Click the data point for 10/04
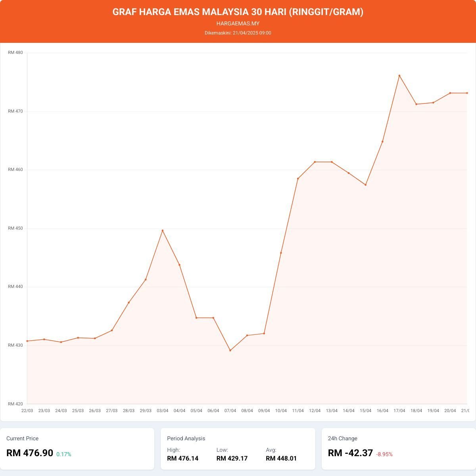Viewport: 476px width, 476px height. pos(281,253)
